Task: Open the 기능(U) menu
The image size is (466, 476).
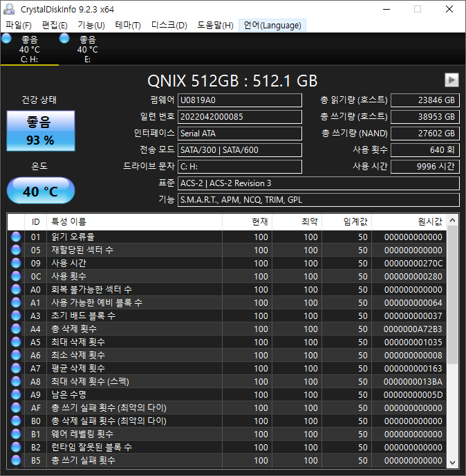Action: (x=91, y=25)
